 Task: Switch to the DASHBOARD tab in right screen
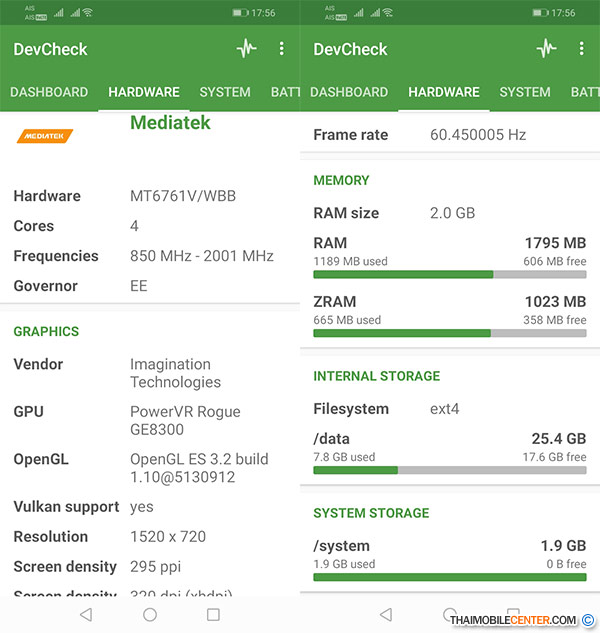pos(349,92)
